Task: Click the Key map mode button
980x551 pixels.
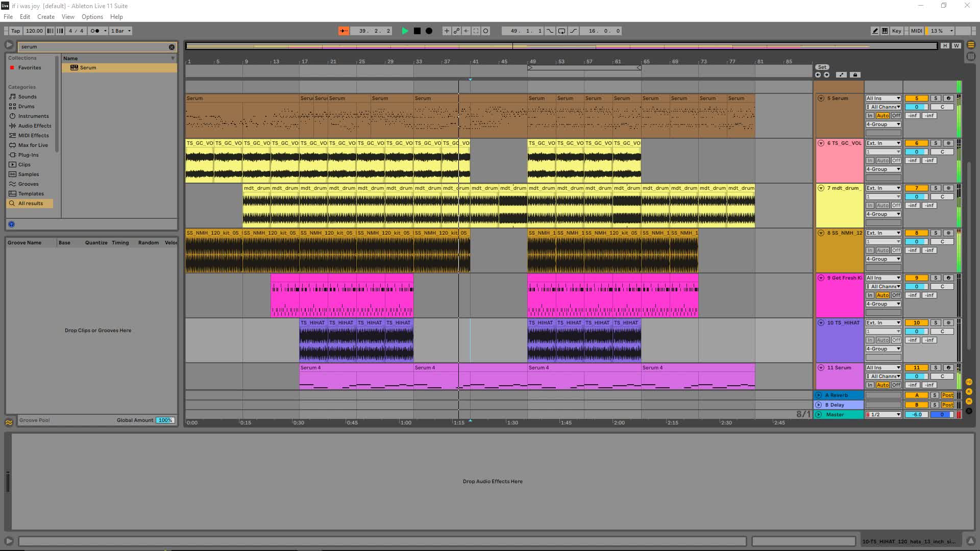Action: [896, 31]
